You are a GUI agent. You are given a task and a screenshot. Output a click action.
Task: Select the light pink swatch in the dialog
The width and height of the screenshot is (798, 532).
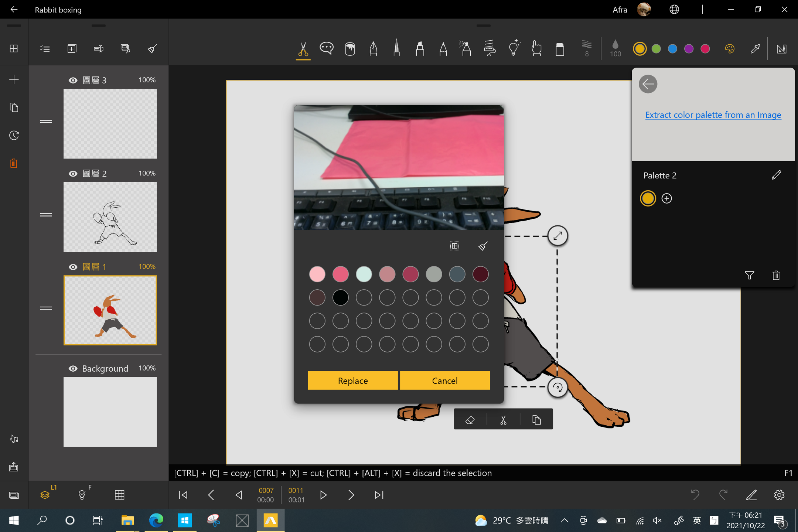click(317, 274)
